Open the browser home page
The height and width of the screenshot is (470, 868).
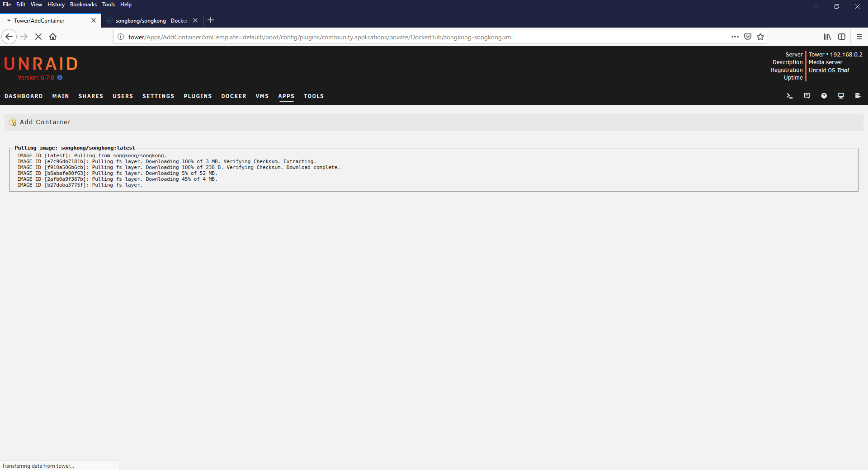pyautogui.click(x=53, y=37)
